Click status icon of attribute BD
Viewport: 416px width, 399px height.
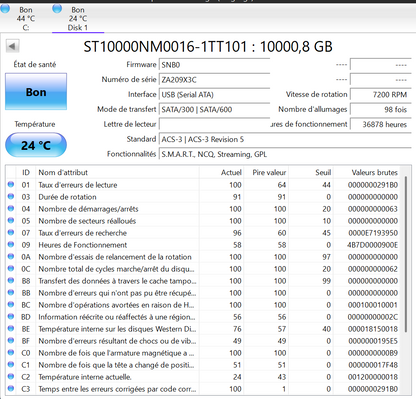coord(11,316)
